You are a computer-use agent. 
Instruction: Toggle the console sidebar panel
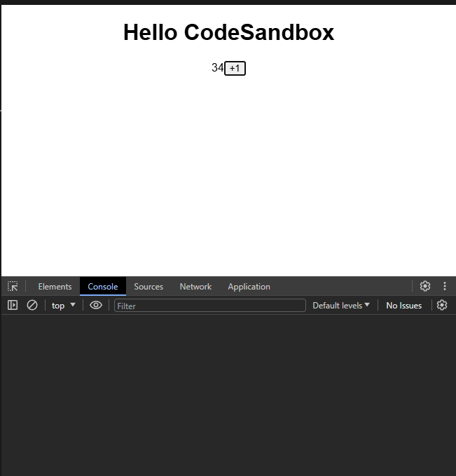click(13, 305)
